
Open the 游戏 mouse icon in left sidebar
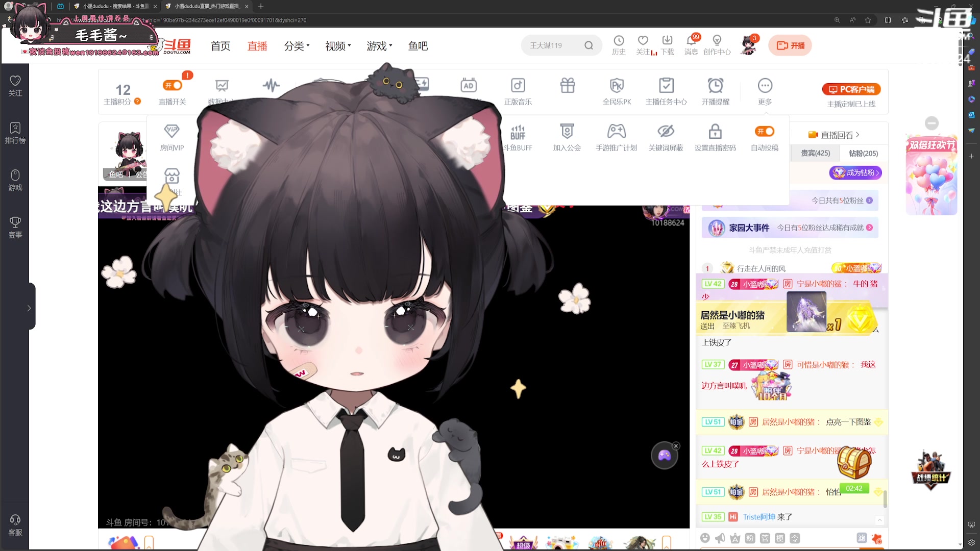[x=15, y=180]
